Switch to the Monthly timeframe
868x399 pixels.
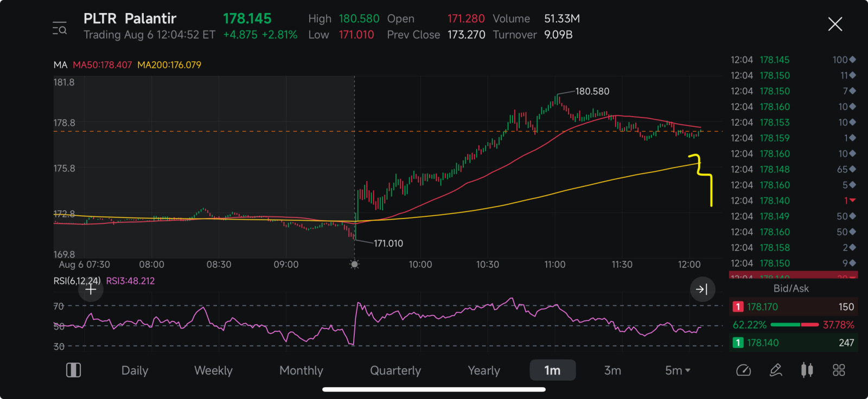tap(301, 371)
